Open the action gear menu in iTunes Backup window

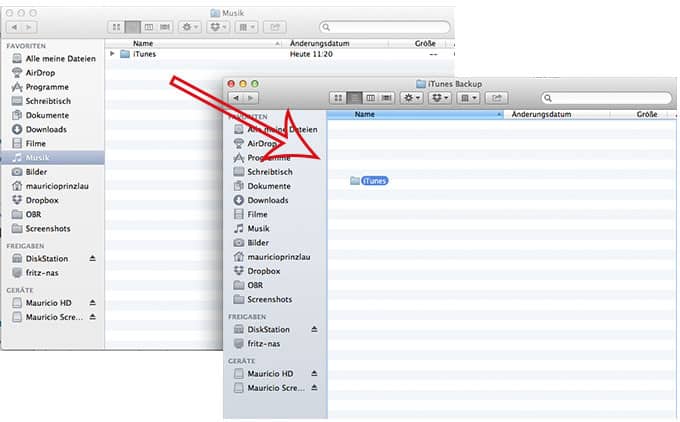coord(412,98)
